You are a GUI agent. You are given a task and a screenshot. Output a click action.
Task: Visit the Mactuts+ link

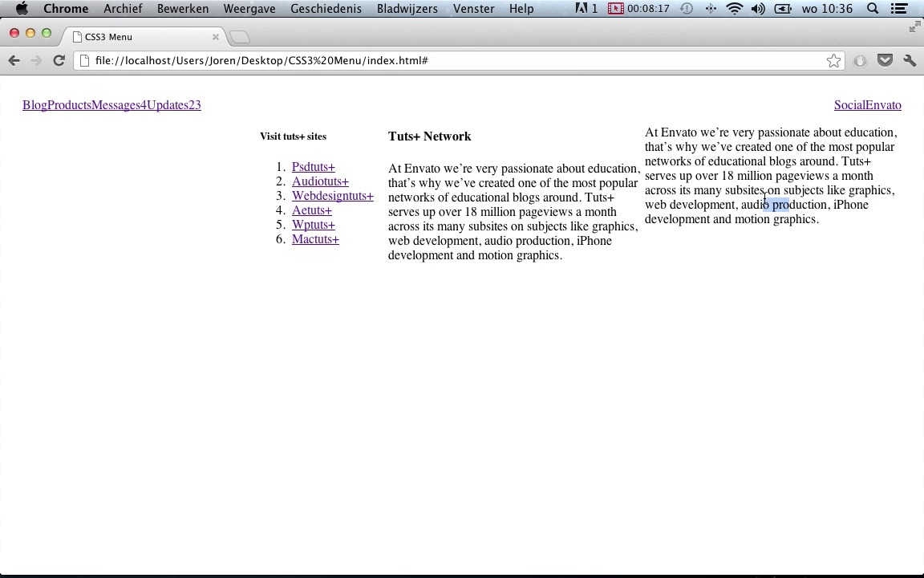(x=315, y=239)
